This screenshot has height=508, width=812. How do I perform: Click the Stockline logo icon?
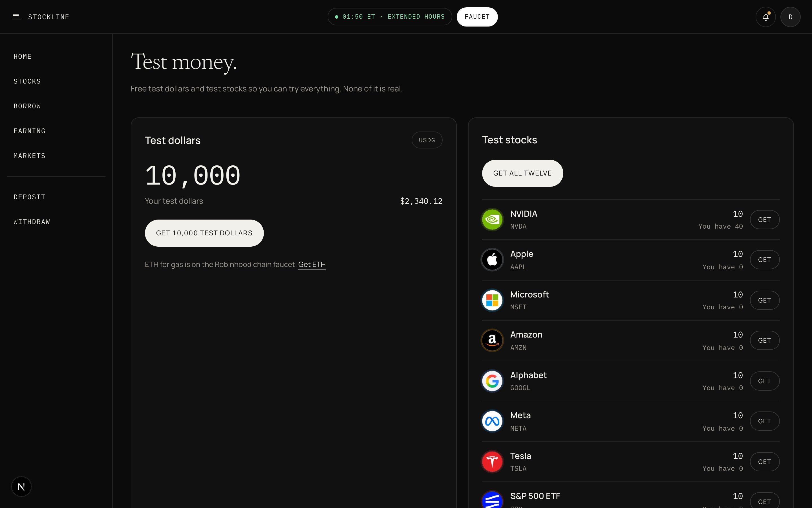coord(17,17)
